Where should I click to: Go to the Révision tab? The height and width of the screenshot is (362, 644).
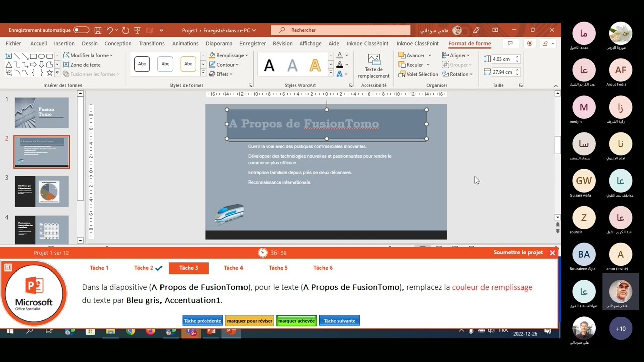(x=283, y=44)
